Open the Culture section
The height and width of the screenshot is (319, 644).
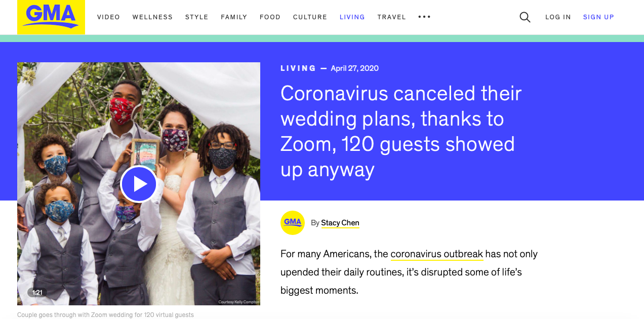pyautogui.click(x=310, y=17)
